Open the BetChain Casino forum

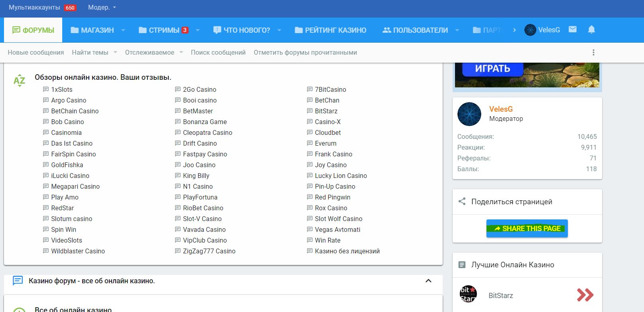click(x=75, y=111)
